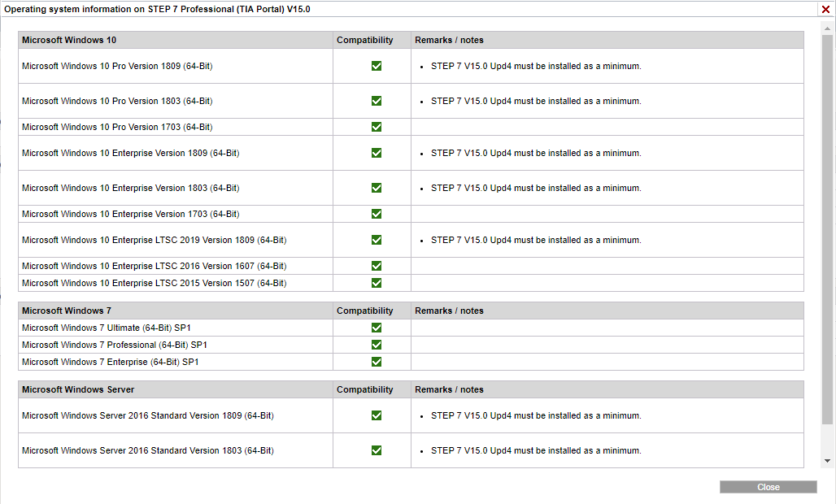Image resolution: width=836 pixels, height=504 pixels.
Task: Click the scrollbar up arrow
Action: (x=827, y=28)
